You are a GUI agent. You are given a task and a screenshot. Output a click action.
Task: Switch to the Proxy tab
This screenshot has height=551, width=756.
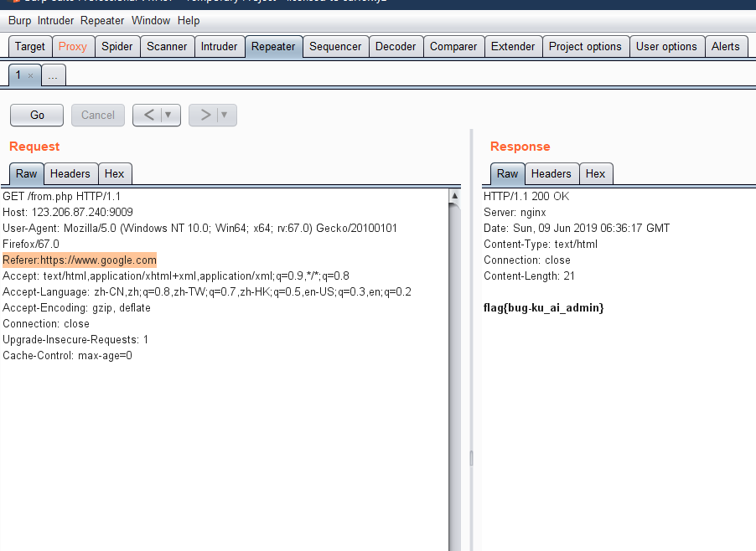pyautogui.click(x=73, y=46)
